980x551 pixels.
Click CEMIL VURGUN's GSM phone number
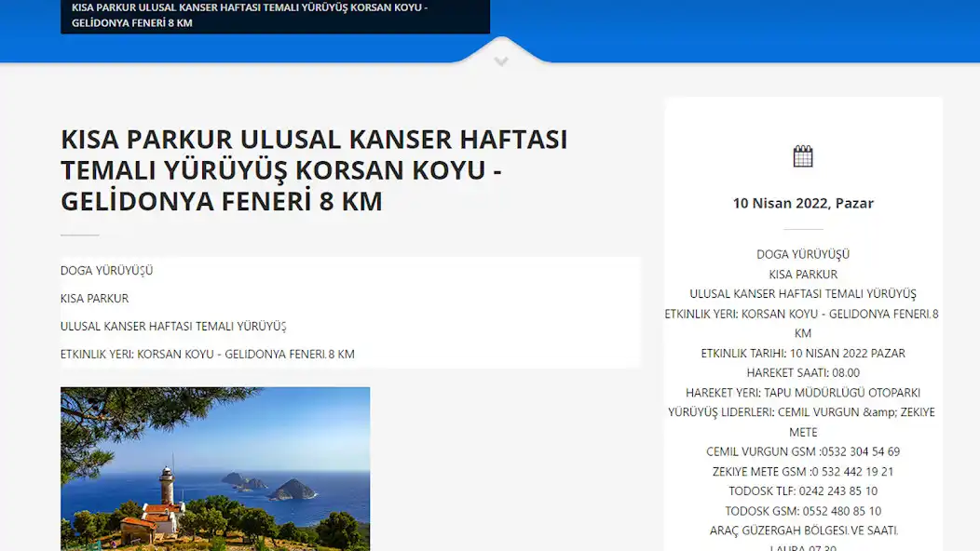(x=803, y=451)
